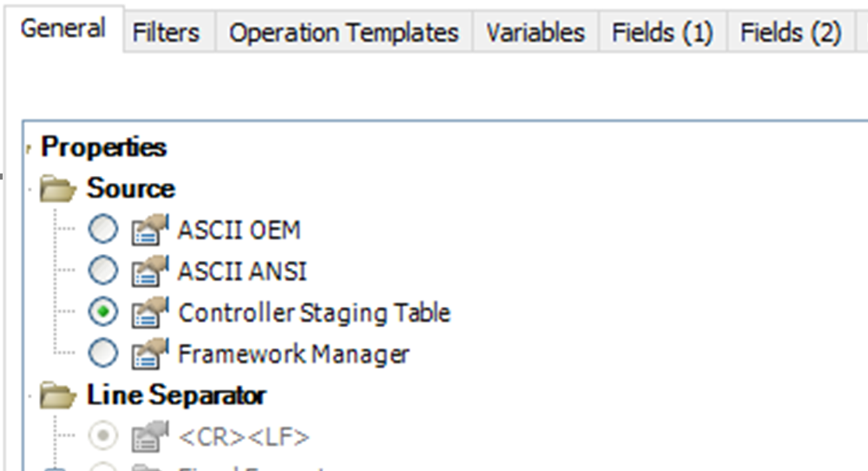
Task: Collapse the Properties root node
Action: pyautogui.click(x=29, y=148)
